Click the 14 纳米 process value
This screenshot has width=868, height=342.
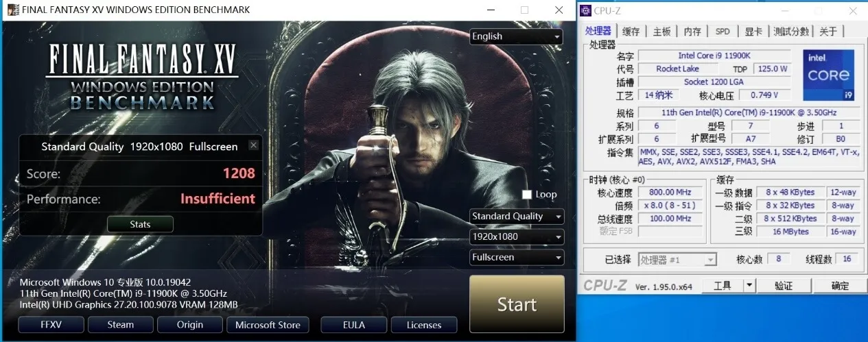[657, 95]
